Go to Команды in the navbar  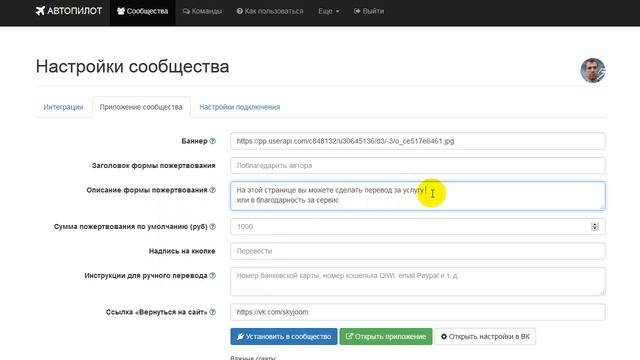coord(202,11)
